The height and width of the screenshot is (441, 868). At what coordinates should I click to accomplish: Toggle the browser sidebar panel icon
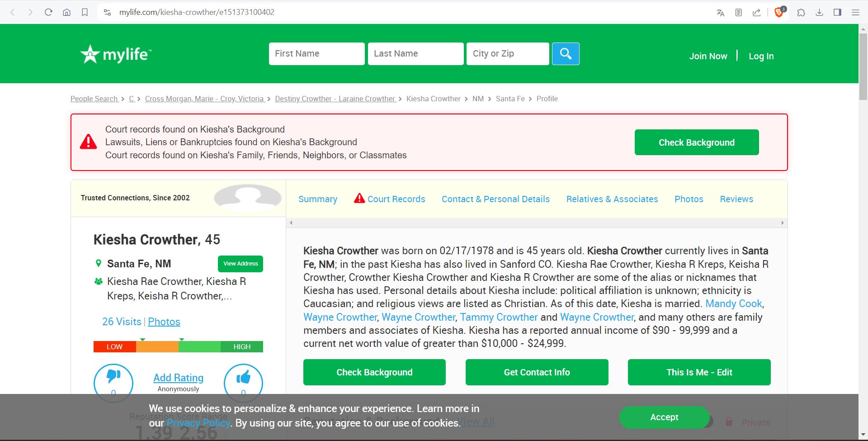coord(837,12)
